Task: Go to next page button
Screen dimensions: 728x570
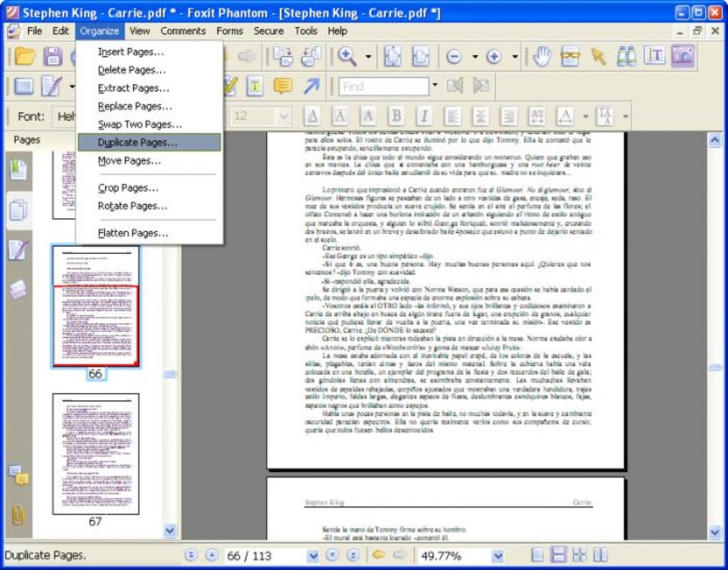Action: pyautogui.click(x=333, y=555)
